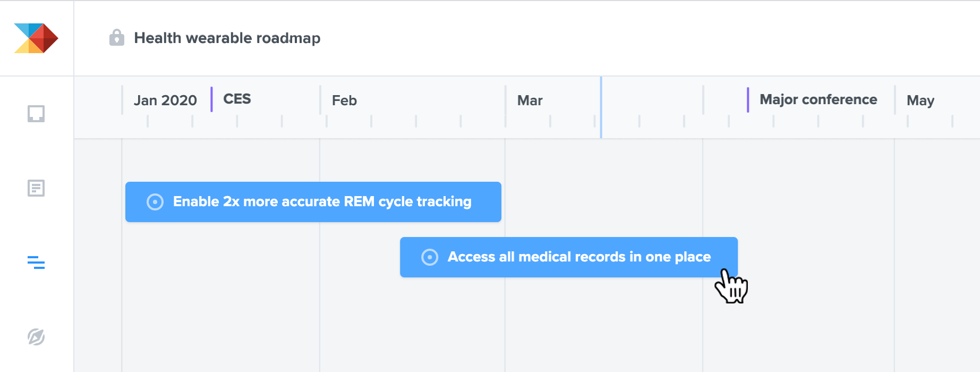This screenshot has height=372, width=980.
Task: Open the board view sidebar icon
Action: point(36,114)
